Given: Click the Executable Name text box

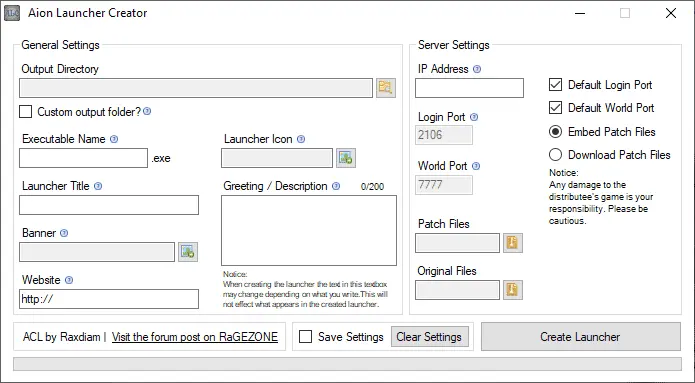Looking at the screenshot, I should click(83, 158).
